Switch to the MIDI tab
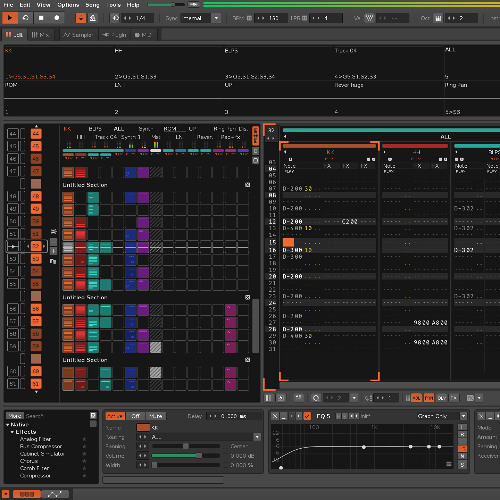Image resolution: width=500 pixels, height=500 pixels. click(x=143, y=35)
